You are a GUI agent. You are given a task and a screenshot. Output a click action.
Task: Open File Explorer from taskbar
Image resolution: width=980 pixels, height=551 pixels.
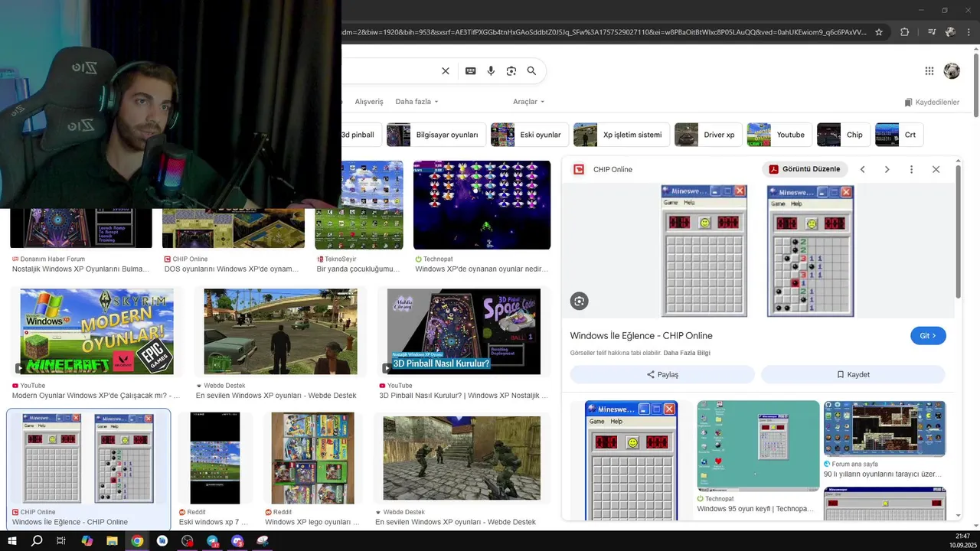112,541
